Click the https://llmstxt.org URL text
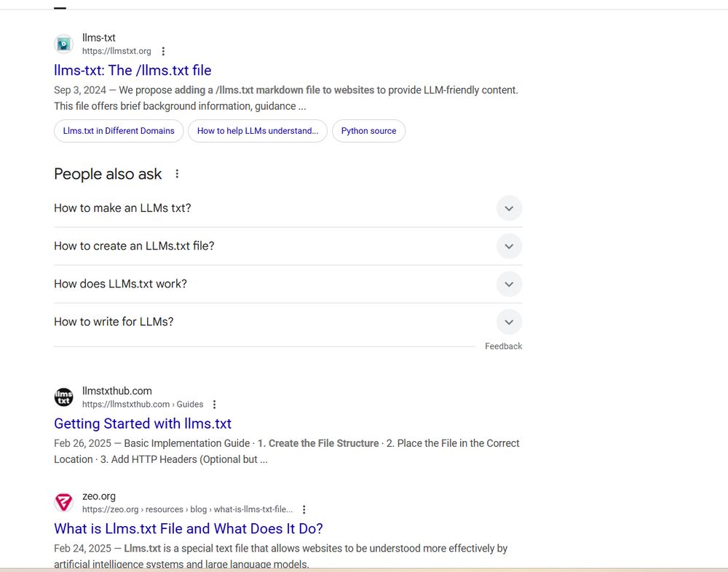The image size is (728, 572). tap(116, 51)
